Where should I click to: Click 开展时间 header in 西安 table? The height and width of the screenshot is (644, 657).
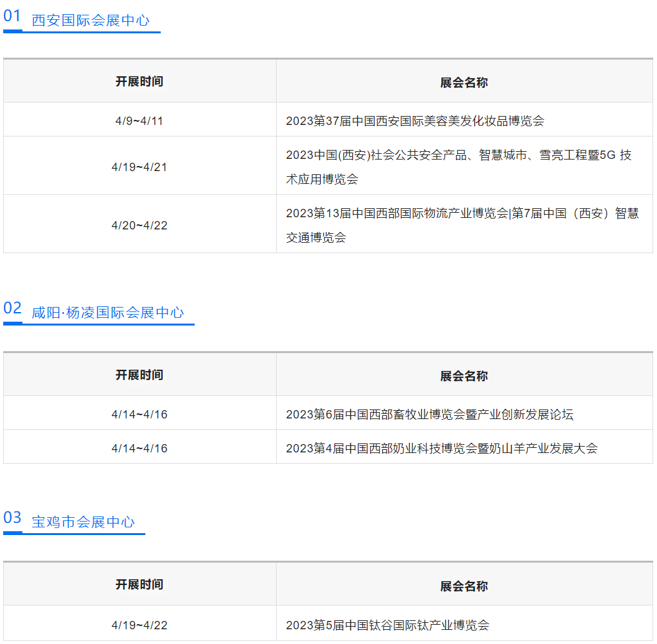[x=139, y=82]
